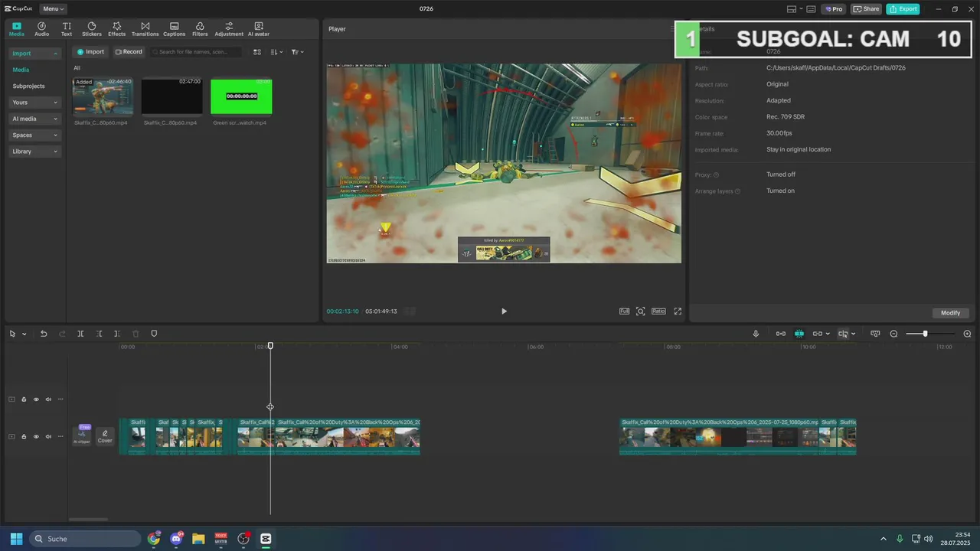Click the Modify button
Image resolution: width=980 pixels, height=551 pixels.
tap(950, 313)
